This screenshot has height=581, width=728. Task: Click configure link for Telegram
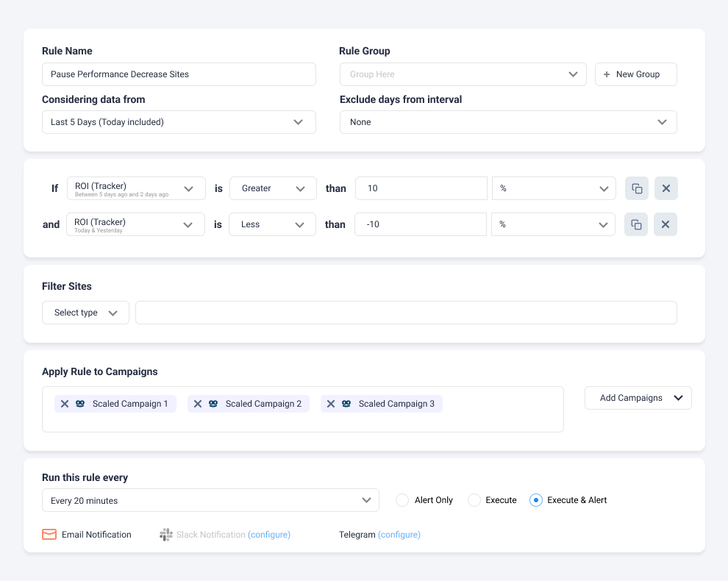[399, 535]
